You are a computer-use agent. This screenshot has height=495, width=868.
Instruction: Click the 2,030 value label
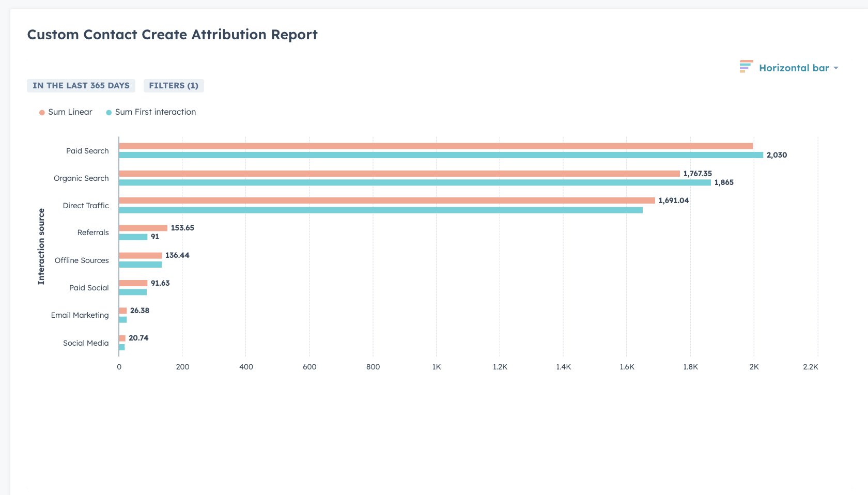[x=777, y=155]
